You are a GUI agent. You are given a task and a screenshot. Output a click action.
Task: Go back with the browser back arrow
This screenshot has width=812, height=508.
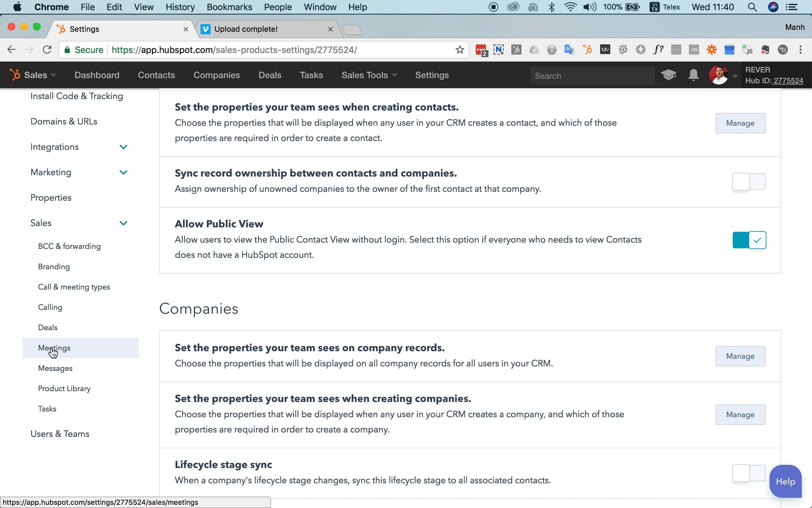[x=11, y=50]
